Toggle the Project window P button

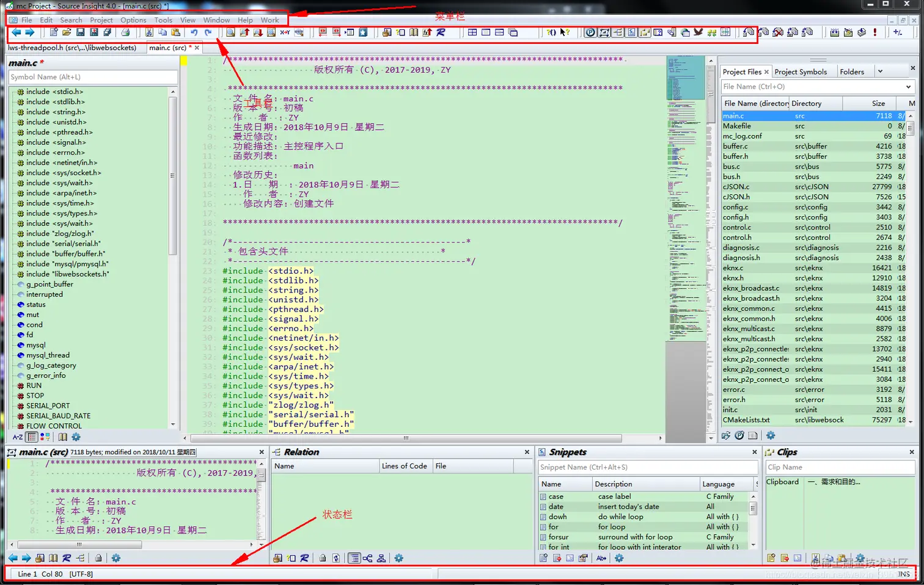[590, 32]
